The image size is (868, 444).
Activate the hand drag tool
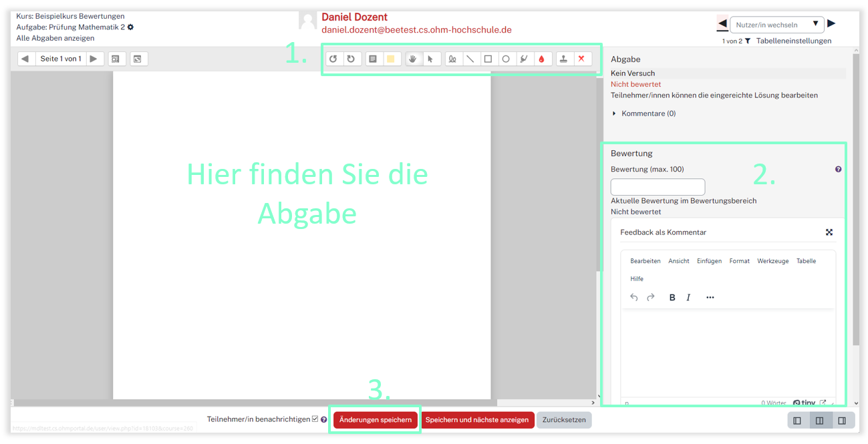point(413,59)
